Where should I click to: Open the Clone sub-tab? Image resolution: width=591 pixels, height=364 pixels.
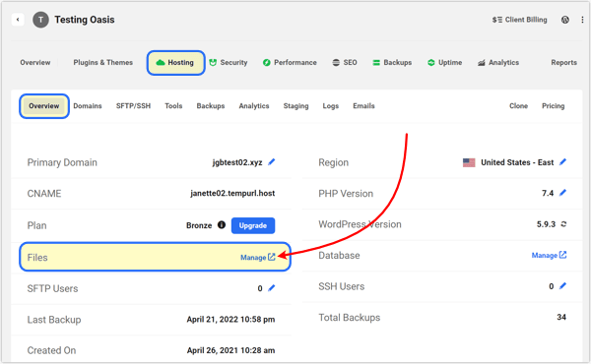coord(518,106)
